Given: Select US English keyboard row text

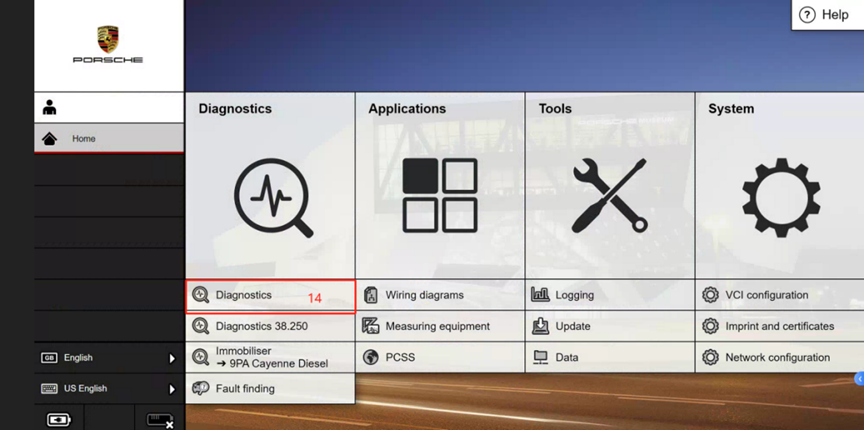Looking at the screenshot, I should (x=85, y=389).
